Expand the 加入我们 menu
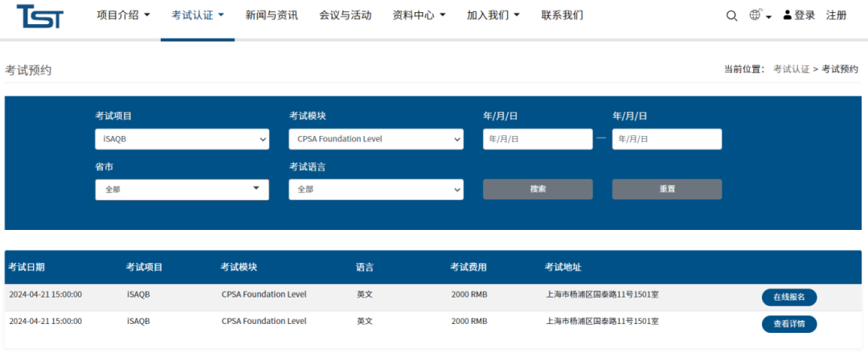 [x=493, y=15]
